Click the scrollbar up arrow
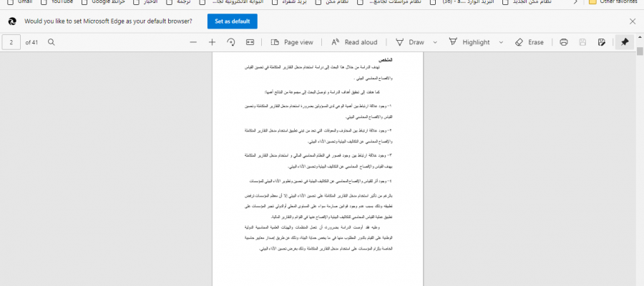 click(640, 38)
